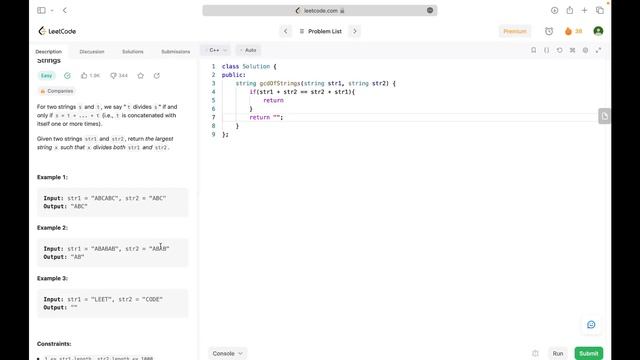Go to previous problem arrow

(x=286, y=31)
